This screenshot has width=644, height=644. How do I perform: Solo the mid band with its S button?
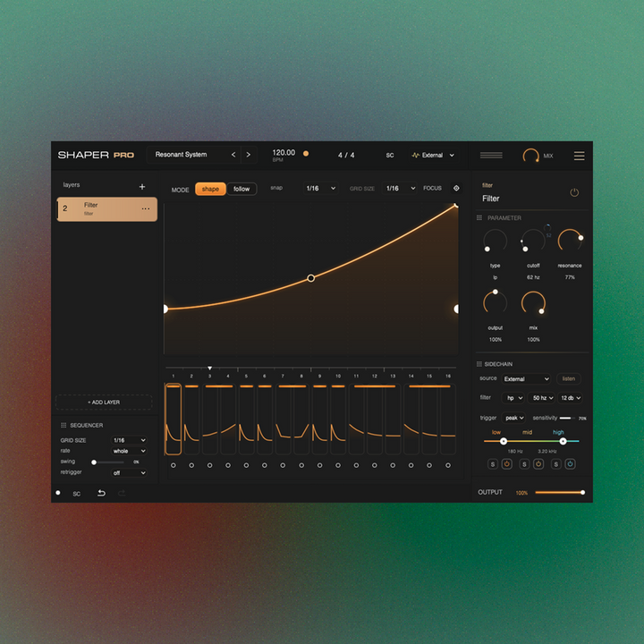point(524,464)
